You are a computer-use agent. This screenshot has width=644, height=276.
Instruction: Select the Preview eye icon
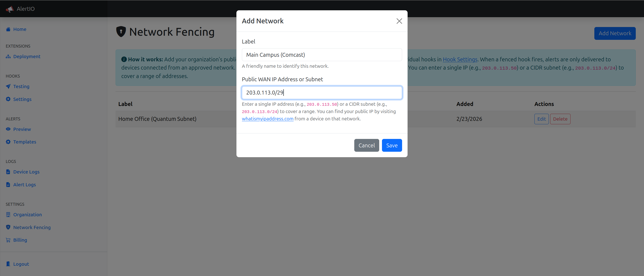(x=8, y=129)
